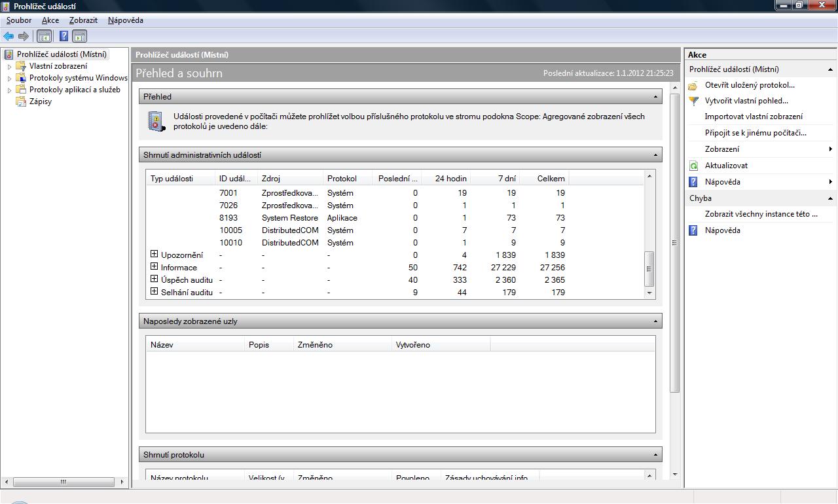Select the Zápisy folder icon in tree
838x504 pixels.
click(x=22, y=101)
